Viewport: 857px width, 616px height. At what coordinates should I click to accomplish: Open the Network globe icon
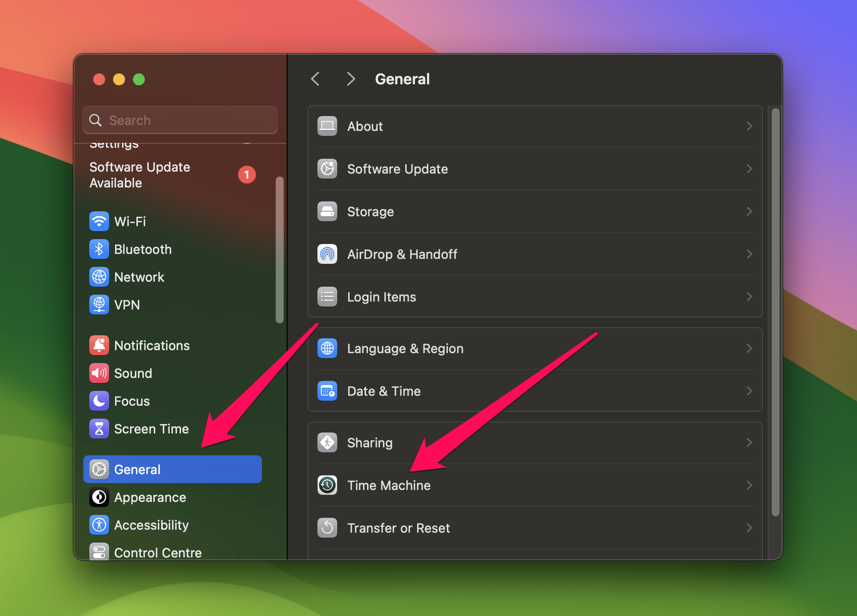tap(99, 277)
